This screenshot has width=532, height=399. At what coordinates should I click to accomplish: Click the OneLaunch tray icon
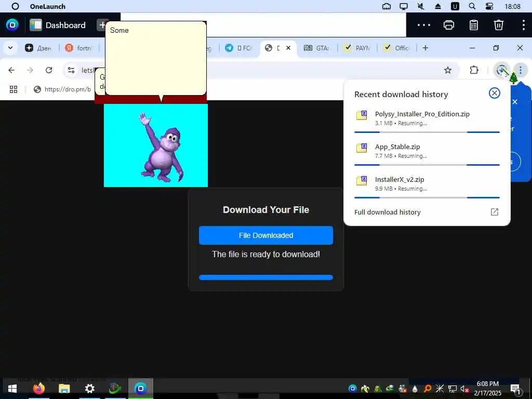coord(353,389)
